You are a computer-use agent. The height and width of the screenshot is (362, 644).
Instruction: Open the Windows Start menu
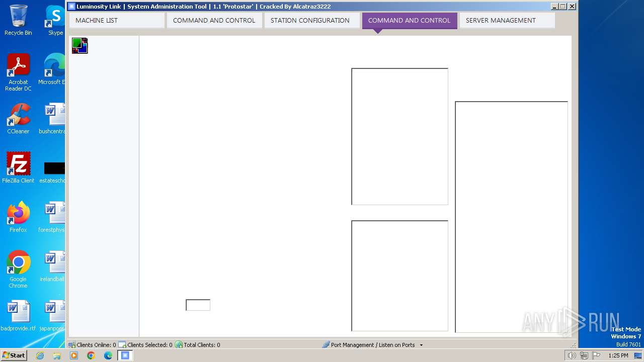pyautogui.click(x=14, y=355)
